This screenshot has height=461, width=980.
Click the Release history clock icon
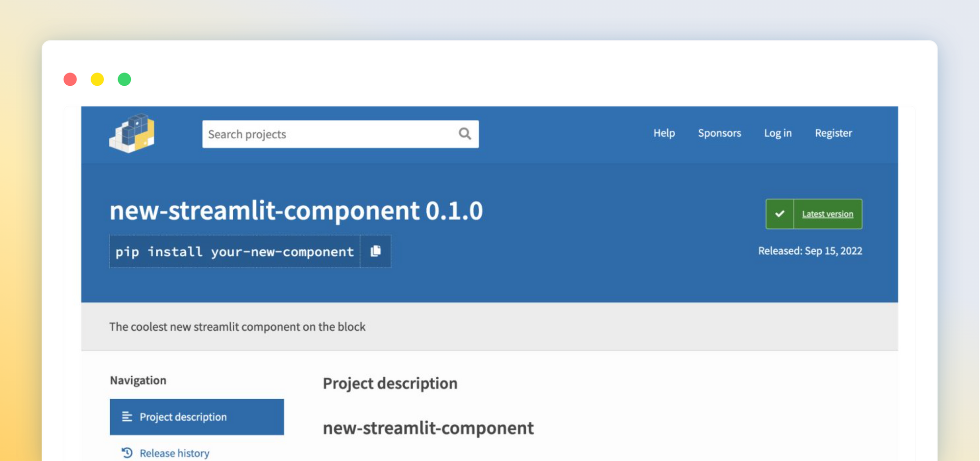(x=126, y=453)
